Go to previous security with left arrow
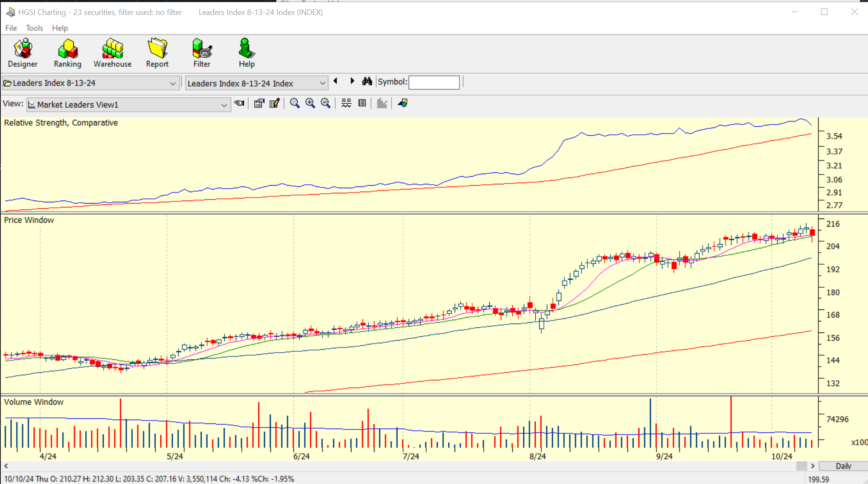868x484 pixels. tap(336, 81)
